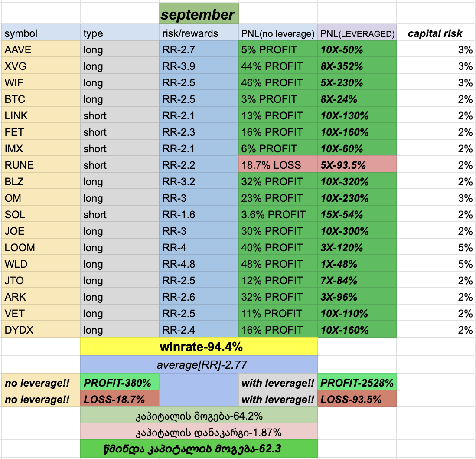Click the DYDX symbol cell

click(41, 330)
